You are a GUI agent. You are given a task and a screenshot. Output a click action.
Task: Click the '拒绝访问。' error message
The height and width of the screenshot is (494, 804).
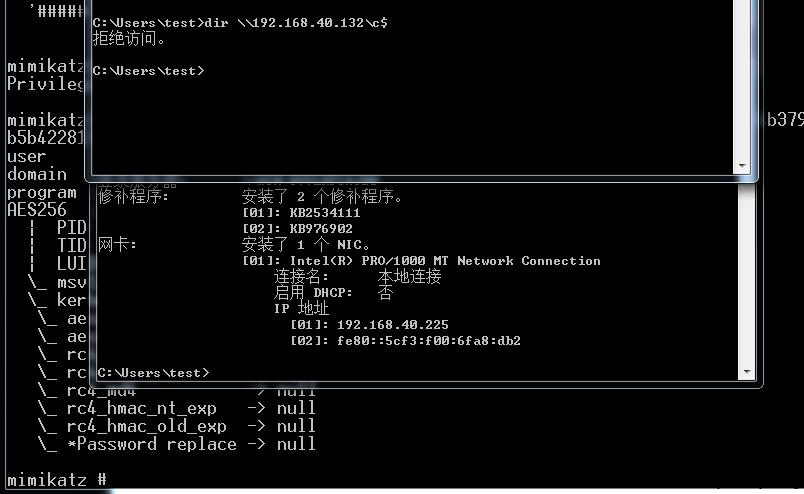tap(129, 38)
